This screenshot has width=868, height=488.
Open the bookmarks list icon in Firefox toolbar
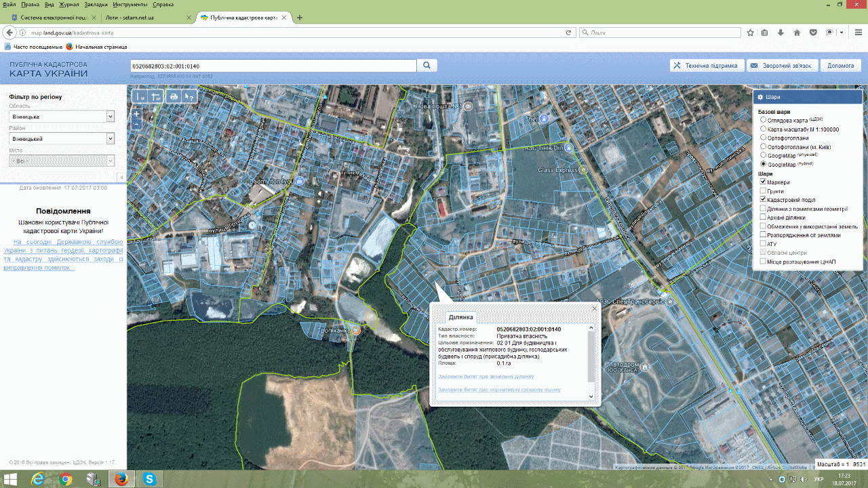765,33
